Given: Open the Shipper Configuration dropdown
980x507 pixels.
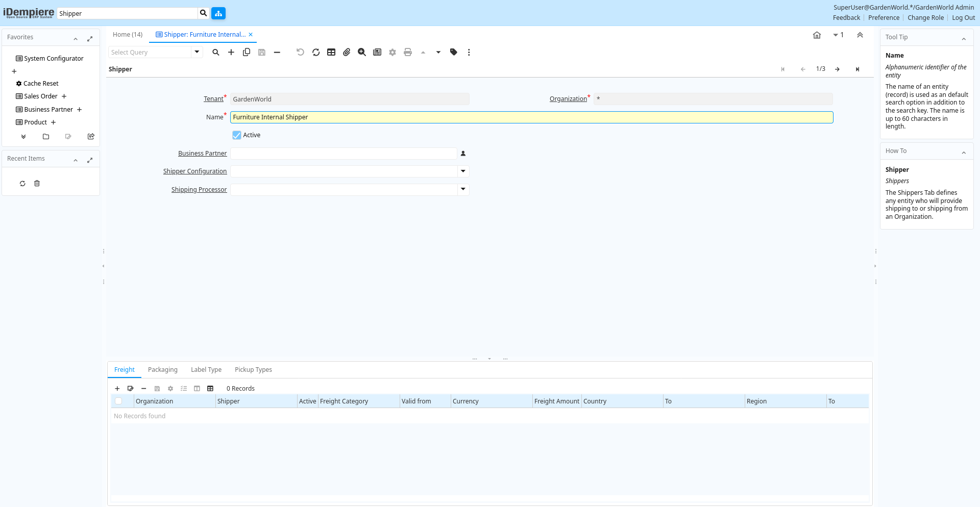Looking at the screenshot, I should point(463,171).
